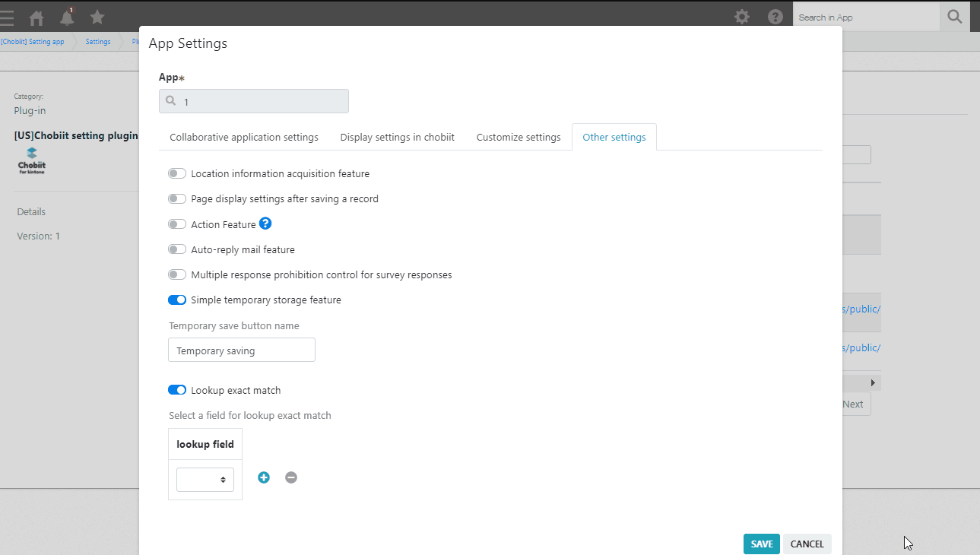
Task: Click the horizontal scrollbar right arrow
Action: point(873,382)
